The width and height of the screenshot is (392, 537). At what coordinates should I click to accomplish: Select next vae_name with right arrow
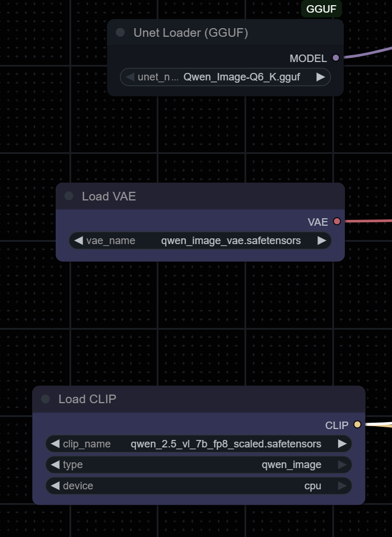(x=321, y=241)
